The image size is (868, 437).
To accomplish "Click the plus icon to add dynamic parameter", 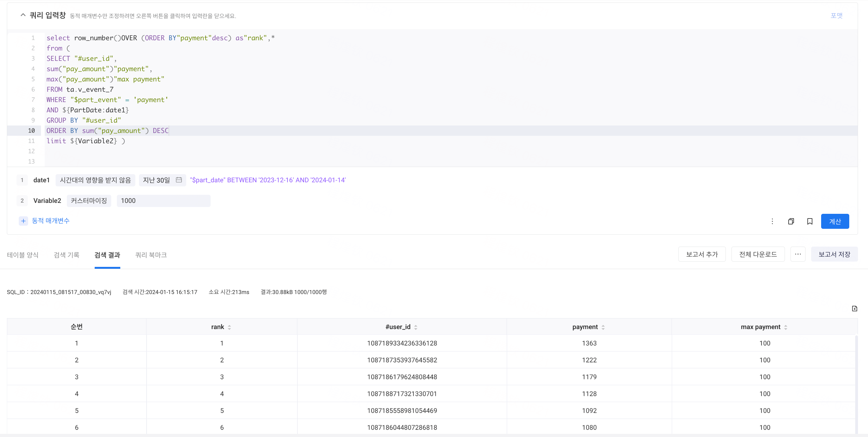I will click(x=23, y=221).
